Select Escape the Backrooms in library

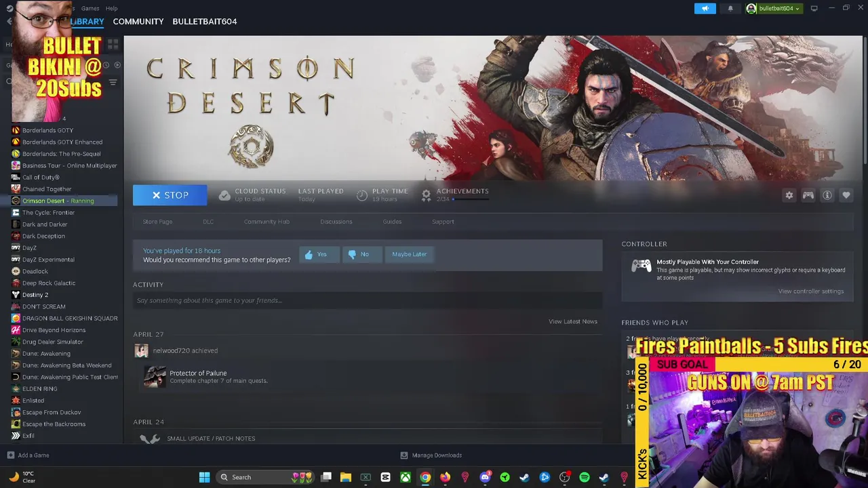coord(54,424)
